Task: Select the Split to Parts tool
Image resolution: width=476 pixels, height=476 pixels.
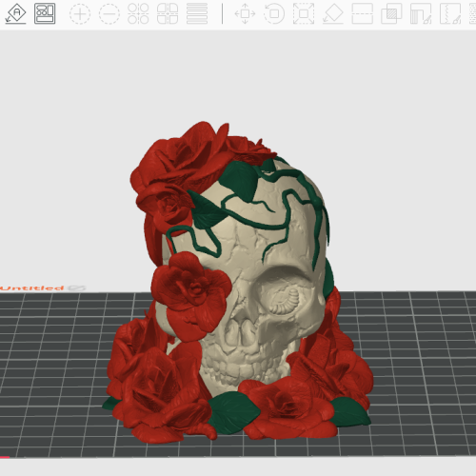Action: (x=168, y=13)
